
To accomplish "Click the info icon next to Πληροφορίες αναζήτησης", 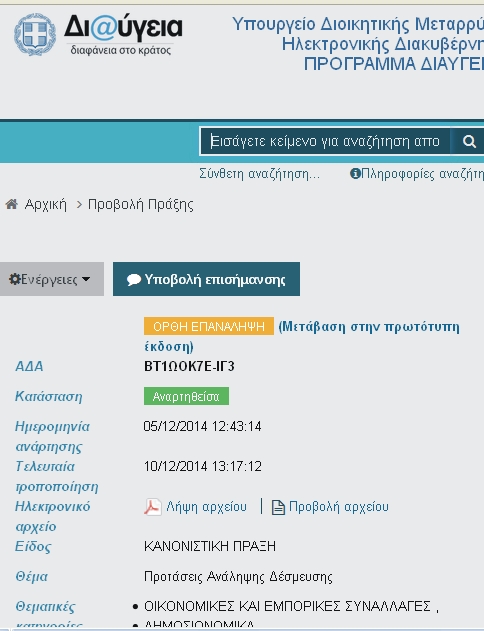I will tap(355, 174).
